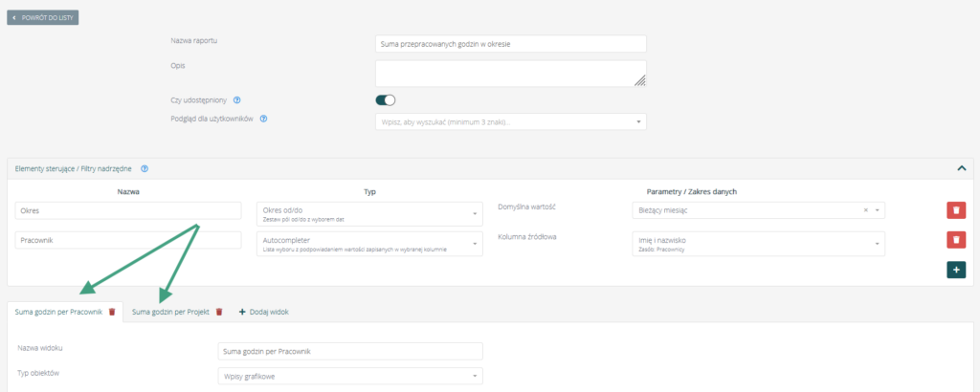Clear the Bieżący miesiąc default value

pyautogui.click(x=865, y=210)
